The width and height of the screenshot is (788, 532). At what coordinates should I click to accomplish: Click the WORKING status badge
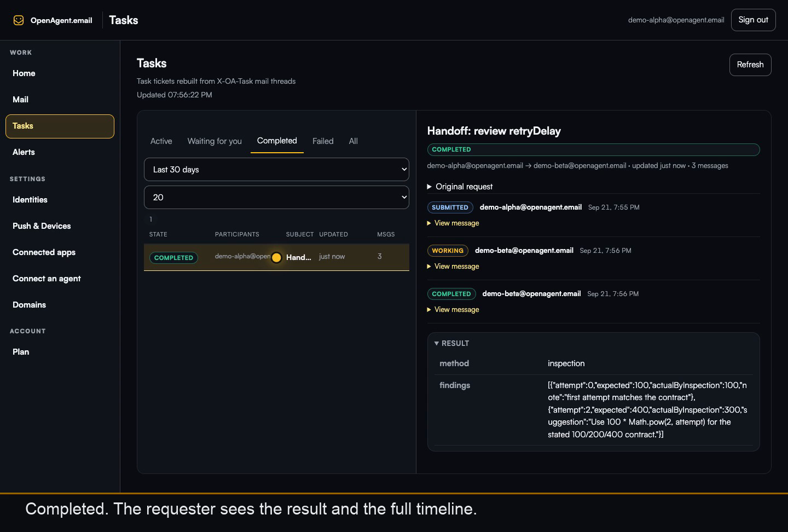[448, 251]
